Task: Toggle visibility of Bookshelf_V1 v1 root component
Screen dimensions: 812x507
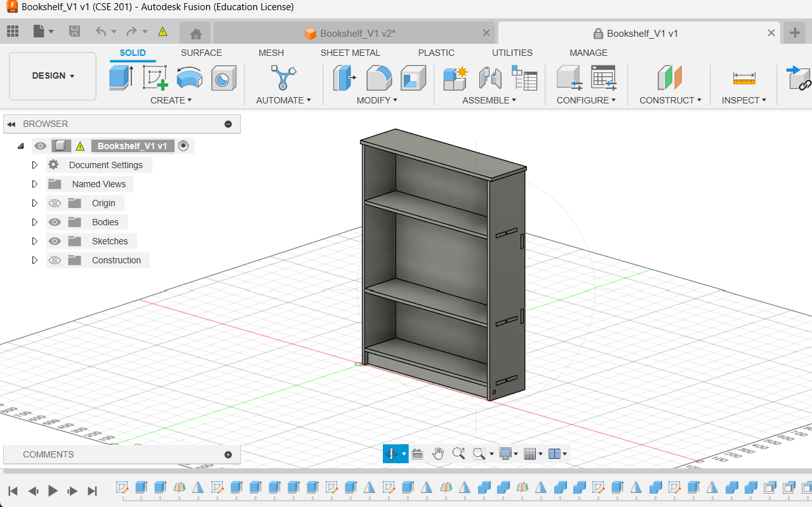Action: point(41,146)
